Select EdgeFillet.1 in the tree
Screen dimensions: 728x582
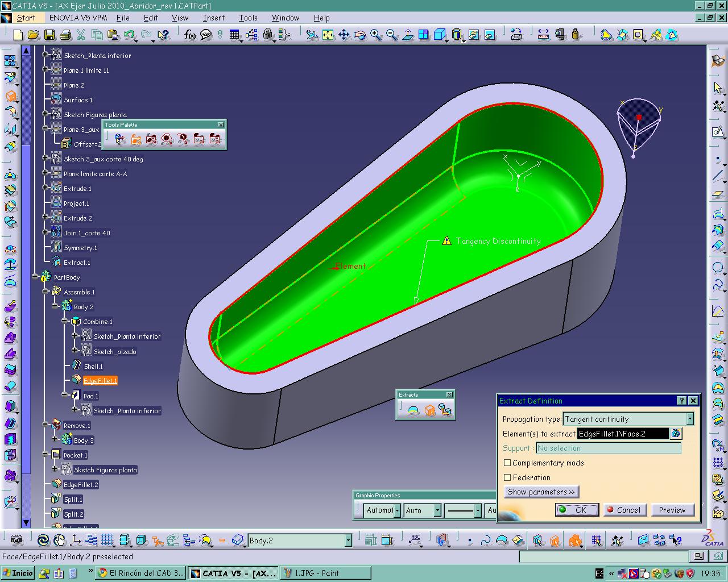coord(100,381)
